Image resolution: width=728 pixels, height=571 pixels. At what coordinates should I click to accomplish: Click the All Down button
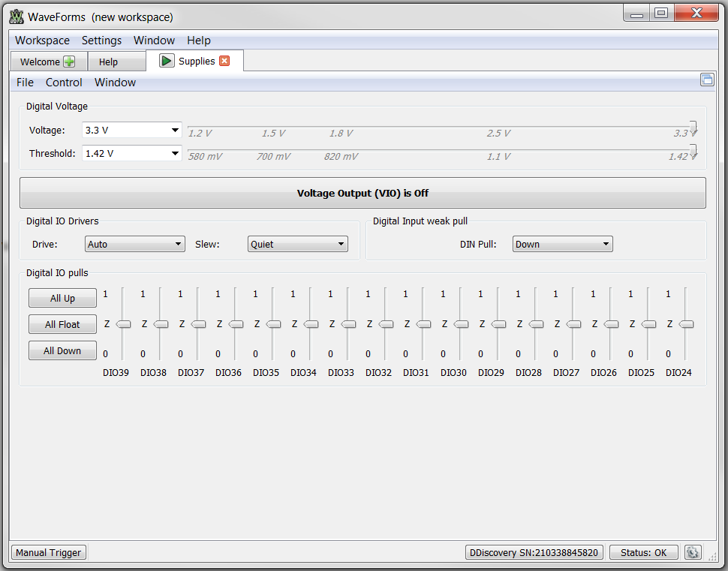[63, 350]
